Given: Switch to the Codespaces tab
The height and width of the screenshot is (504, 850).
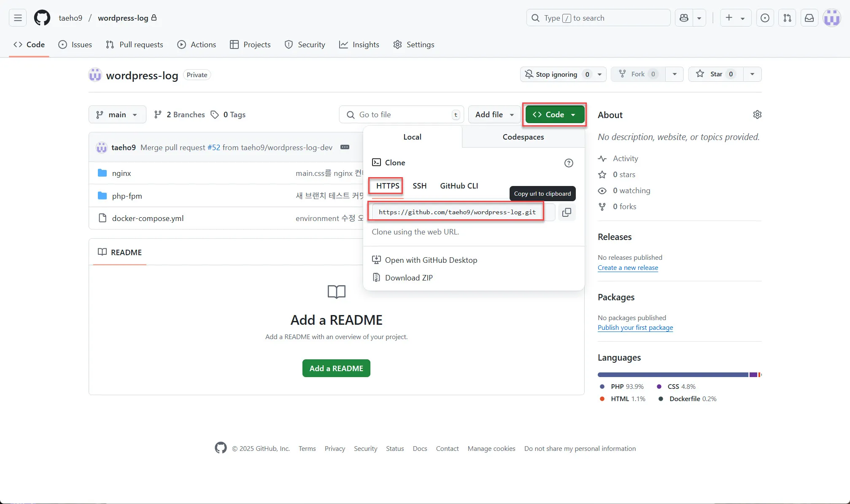Looking at the screenshot, I should (x=523, y=137).
